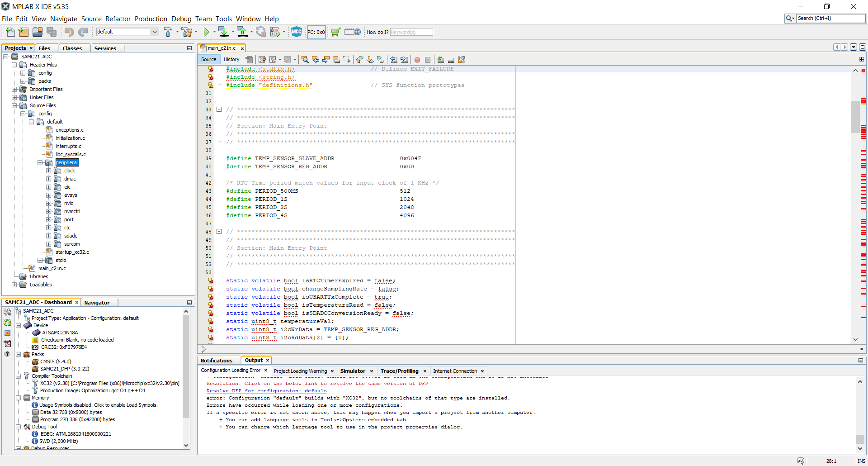Collapse the code fold at line 33
This screenshot has width=868, height=466.
coord(219,109)
